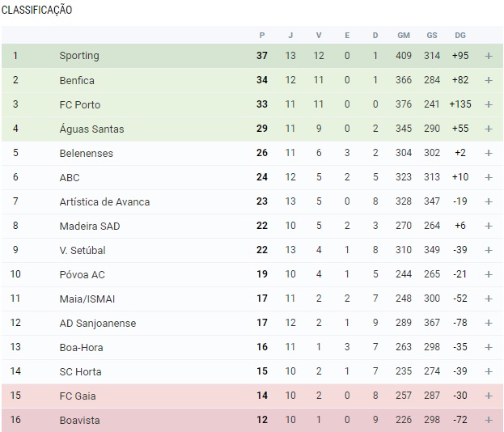Show details for V. Setúbal row
This screenshot has height=432, width=504.
[x=488, y=250]
